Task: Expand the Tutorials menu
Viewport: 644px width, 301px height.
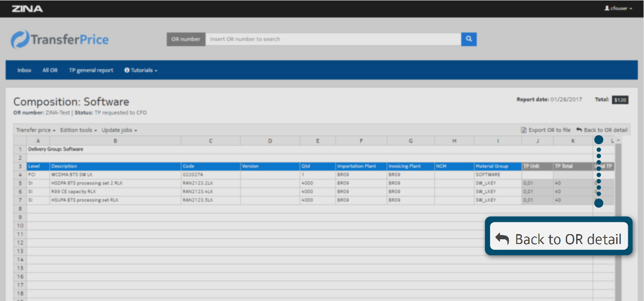Action: coord(140,70)
